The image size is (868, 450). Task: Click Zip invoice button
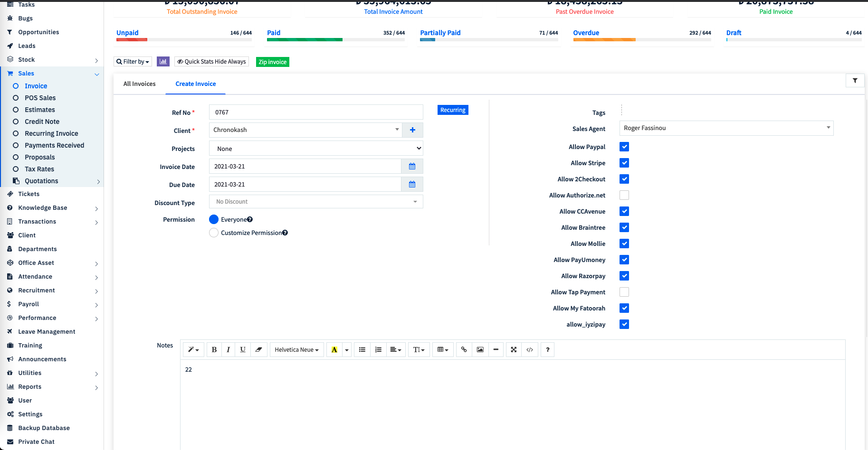pos(273,62)
